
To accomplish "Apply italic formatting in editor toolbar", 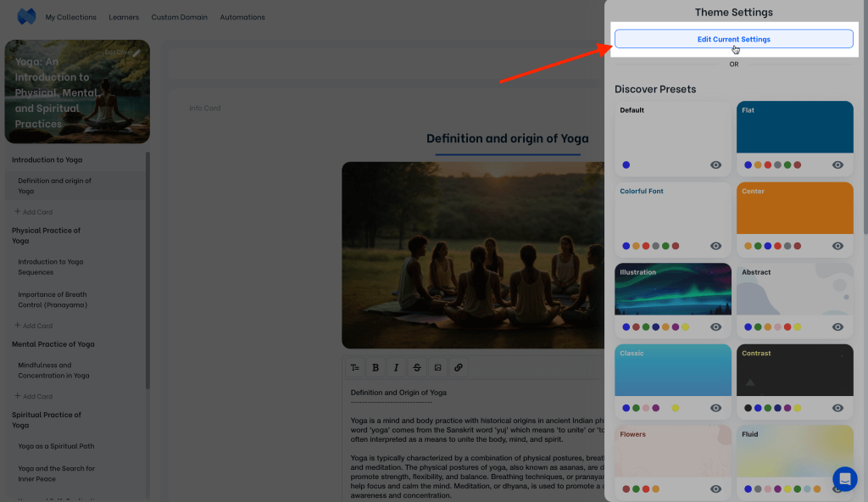I will tap(396, 367).
